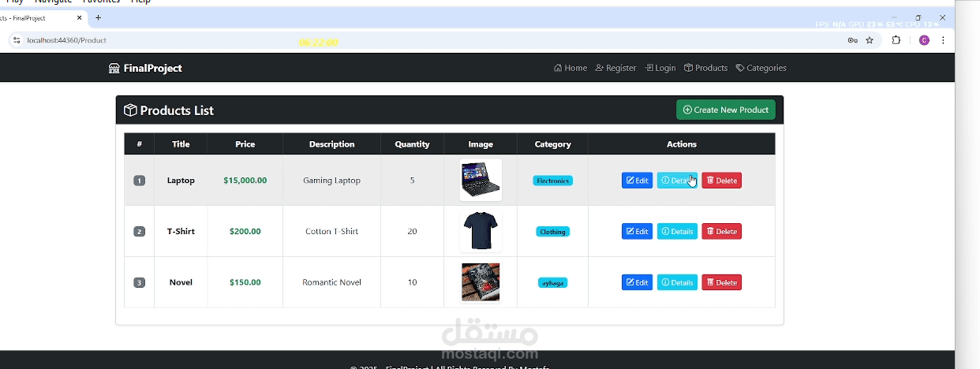Screen dimensions: 980x369
Task: Open the Products nav link
Action: [x=705, y=68]
